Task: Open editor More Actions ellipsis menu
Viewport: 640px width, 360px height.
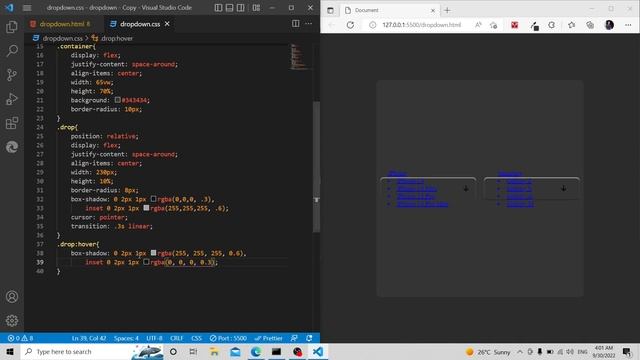Action: tap(309, 24)
